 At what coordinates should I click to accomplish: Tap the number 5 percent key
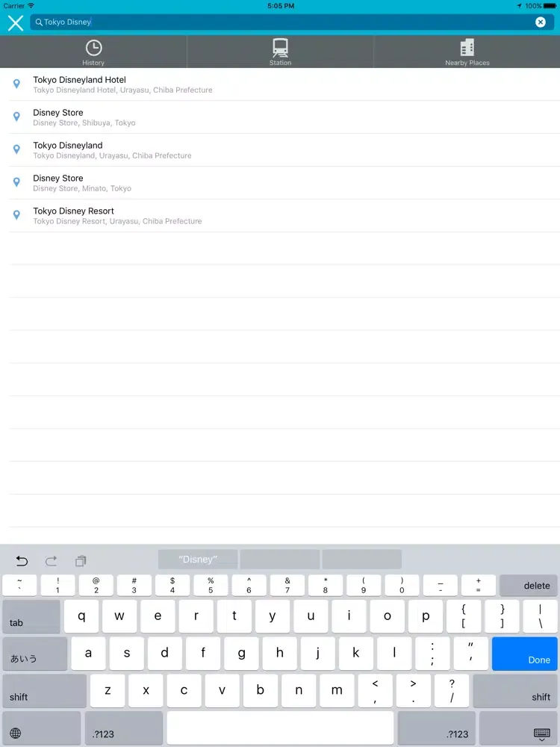point(211,586)
